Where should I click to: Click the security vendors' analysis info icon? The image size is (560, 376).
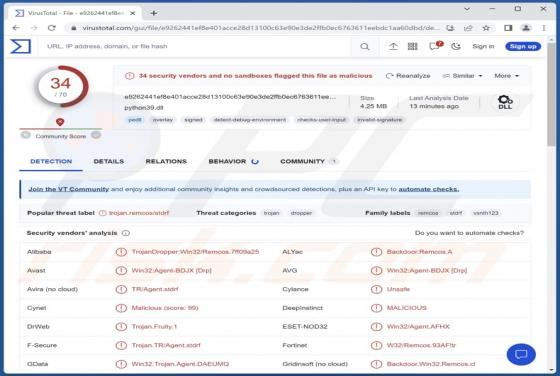(126, 233)
